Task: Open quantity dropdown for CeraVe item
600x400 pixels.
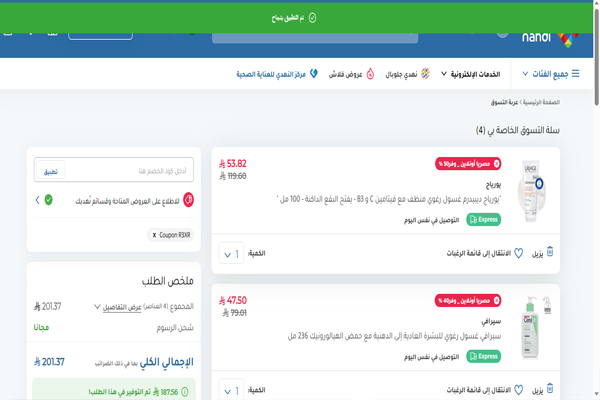Action: (x=231, y=390)
